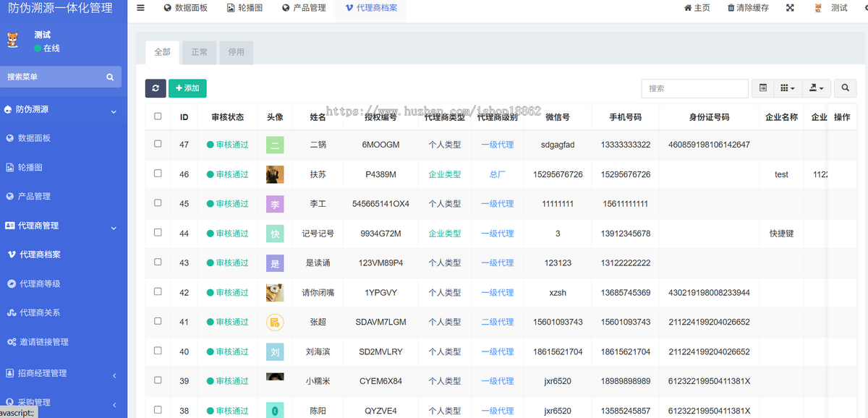The height and width of the screenshot is (418, 868).
Task: Click the table view switch icon next to search
Action: click(x=762, y=88)
